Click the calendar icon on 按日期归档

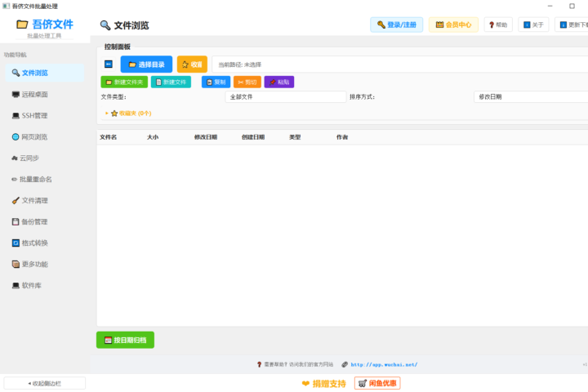[x=108, y=341]
